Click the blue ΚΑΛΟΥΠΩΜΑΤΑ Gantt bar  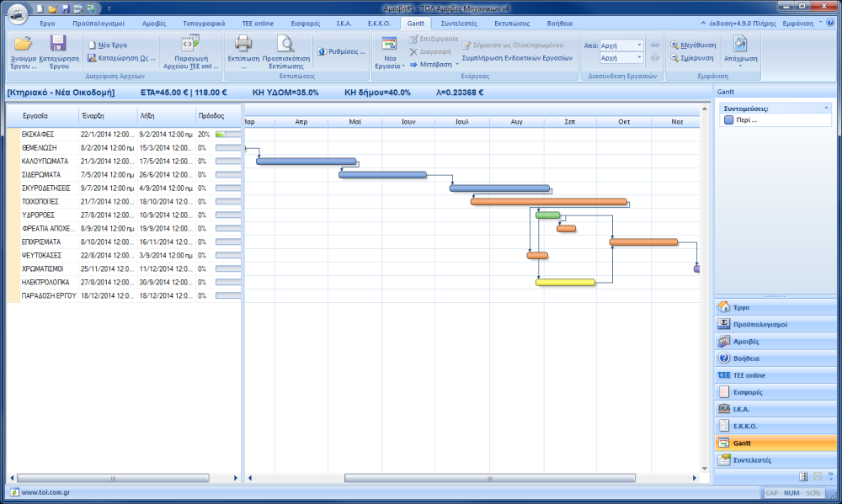point(306,161)
